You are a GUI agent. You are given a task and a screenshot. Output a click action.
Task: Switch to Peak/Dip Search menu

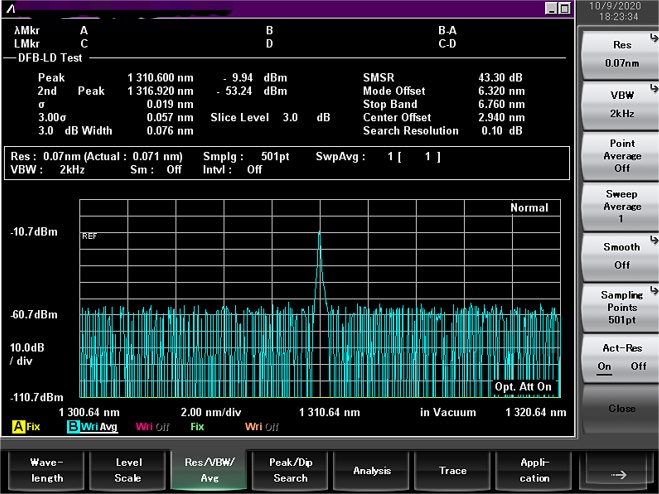click(291, 470)
